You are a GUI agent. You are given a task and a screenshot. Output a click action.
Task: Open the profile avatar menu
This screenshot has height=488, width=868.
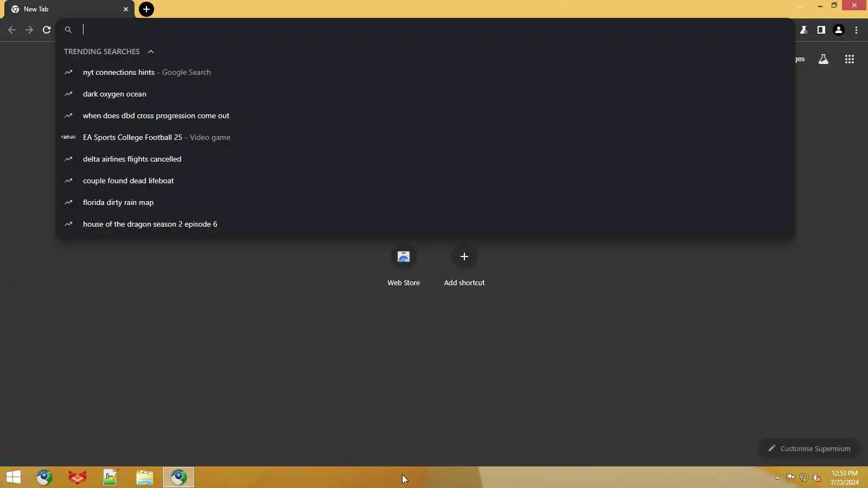pyautogui.click(x=839, y=30)
